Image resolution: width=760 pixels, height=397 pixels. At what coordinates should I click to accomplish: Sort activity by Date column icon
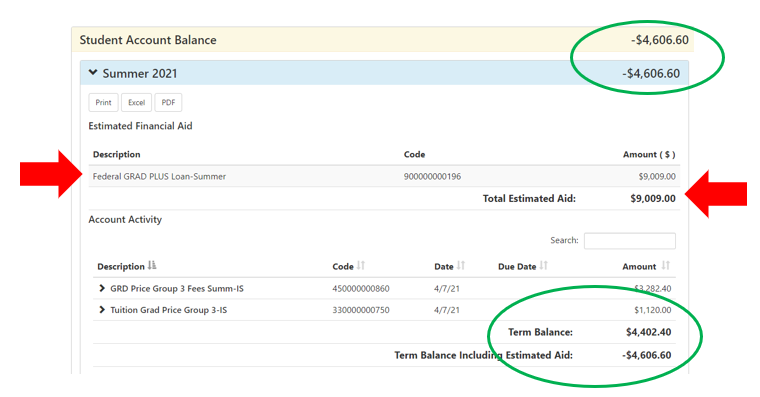[461, 266]
